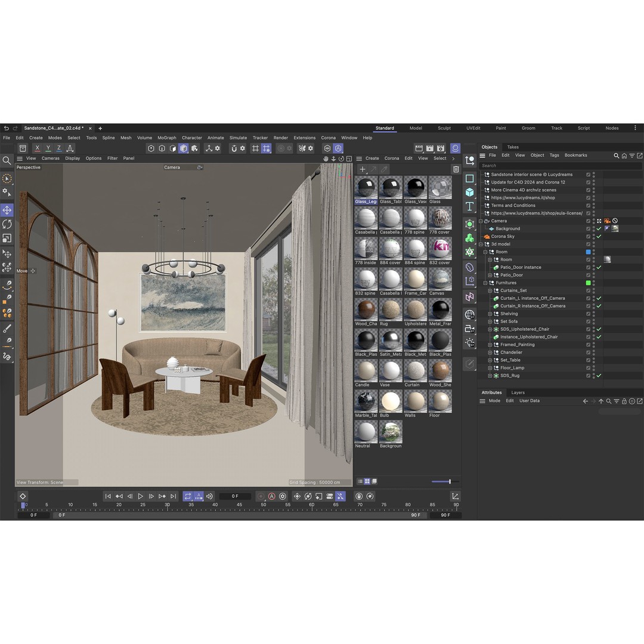Screen dimensions: 644x644
Task: Click the purple Corona icon in the toolbar
Action: [455, 148]
